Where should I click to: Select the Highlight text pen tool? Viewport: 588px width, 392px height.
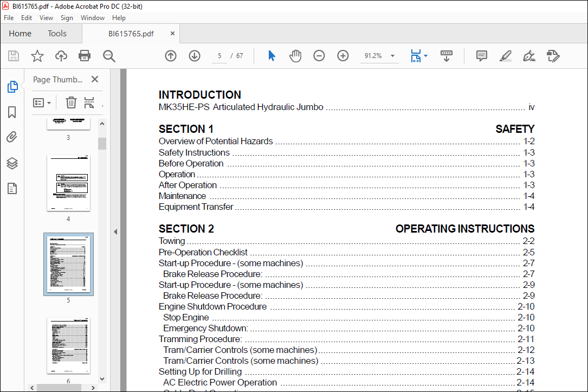pos(506,56)
